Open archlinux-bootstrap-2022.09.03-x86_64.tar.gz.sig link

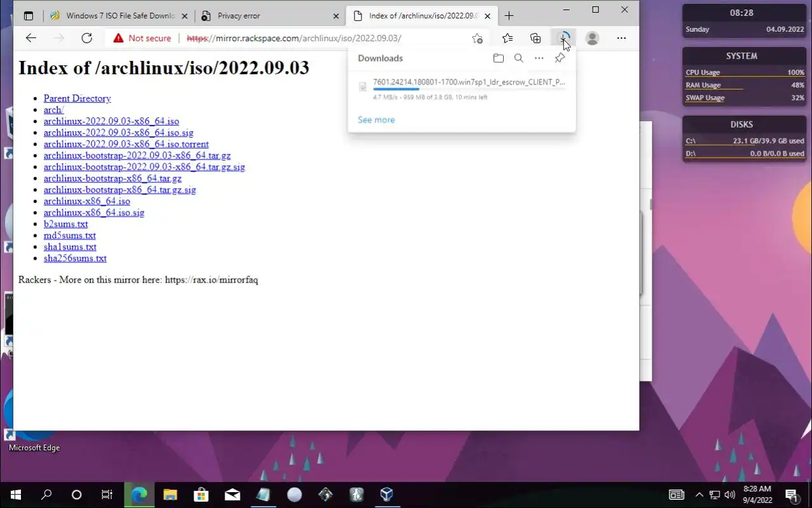144,167
